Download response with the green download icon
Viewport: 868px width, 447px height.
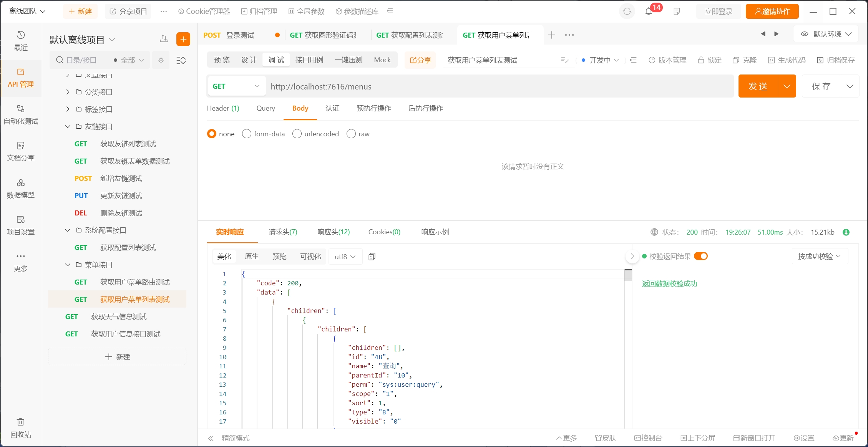click(x=846, y=232)
